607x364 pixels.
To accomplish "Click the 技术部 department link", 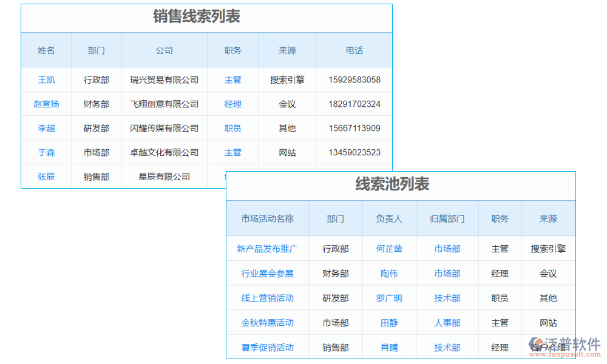I will tap(447, 298).
